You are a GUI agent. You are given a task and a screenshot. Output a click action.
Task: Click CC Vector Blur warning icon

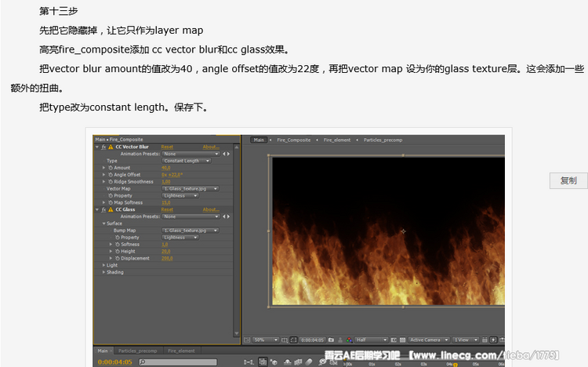(x=111, y=147)
